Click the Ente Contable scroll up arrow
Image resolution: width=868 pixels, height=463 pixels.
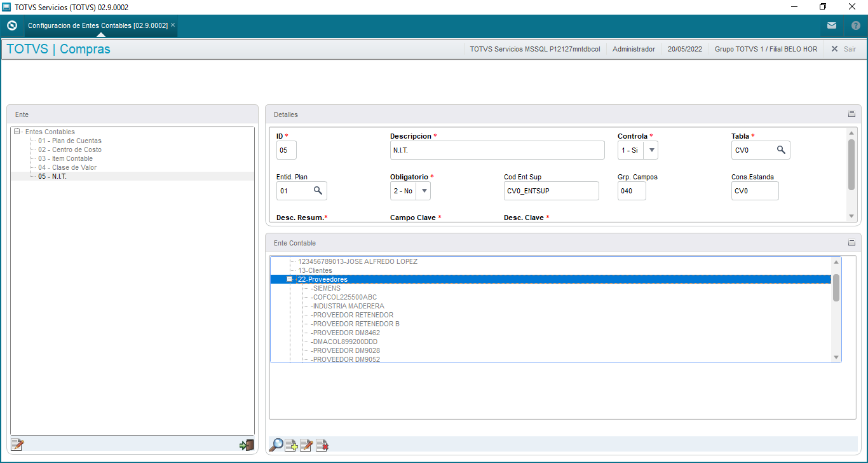836,262
